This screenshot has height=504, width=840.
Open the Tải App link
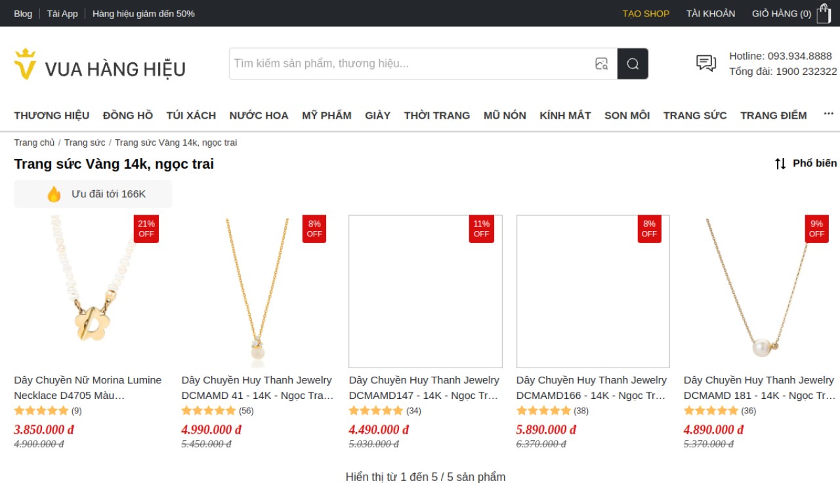(62, 13)
